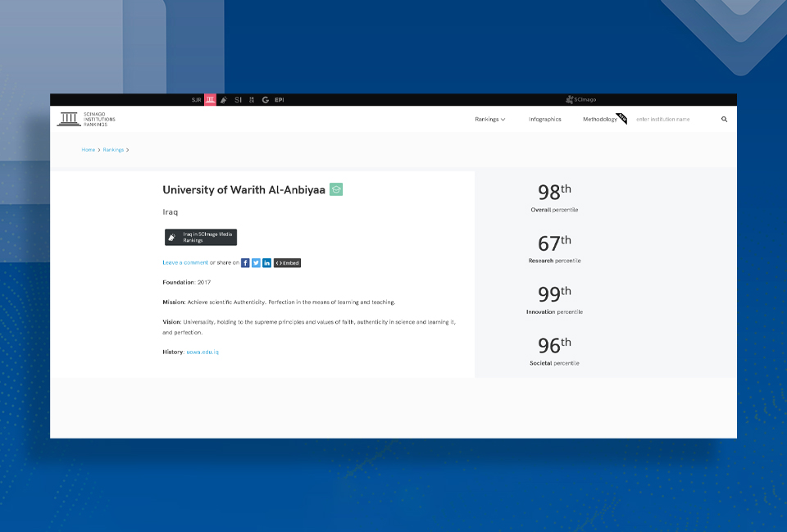
Task: Visit the uowa.edu.iq history link
Action: click(202, 352)
